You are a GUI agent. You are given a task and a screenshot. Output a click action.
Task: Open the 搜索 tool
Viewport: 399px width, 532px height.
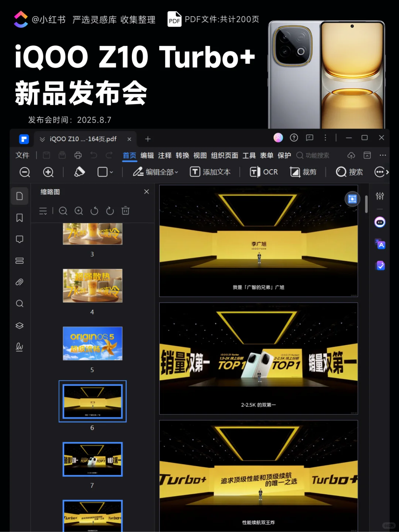pos(349,172)
